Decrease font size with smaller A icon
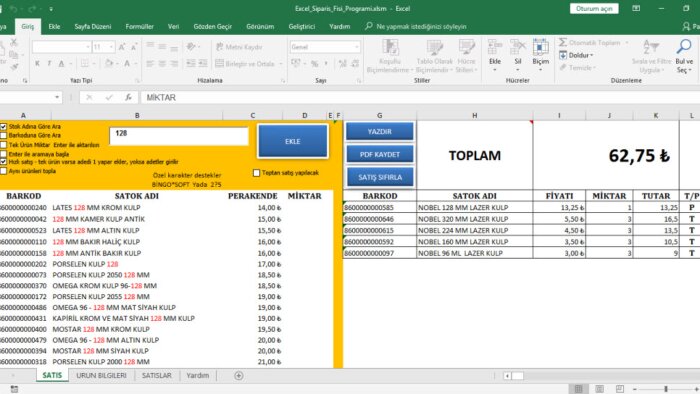 coord(133,47)
